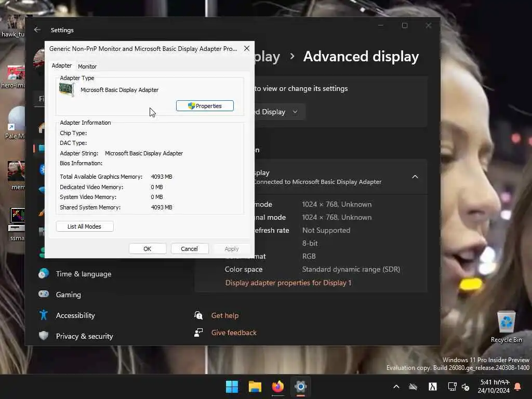Click the RGB color format value
This screenshot has height=399, width=532.
309,256
